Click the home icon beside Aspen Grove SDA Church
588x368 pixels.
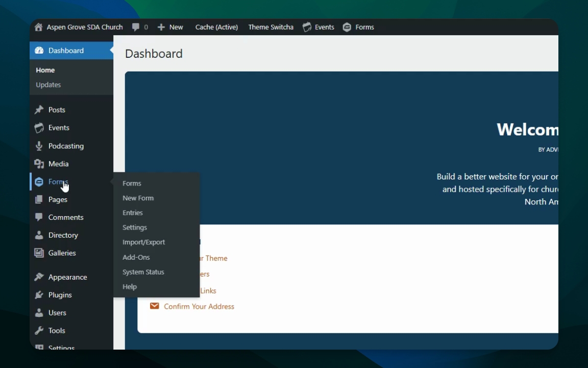(x=39, y=27)
